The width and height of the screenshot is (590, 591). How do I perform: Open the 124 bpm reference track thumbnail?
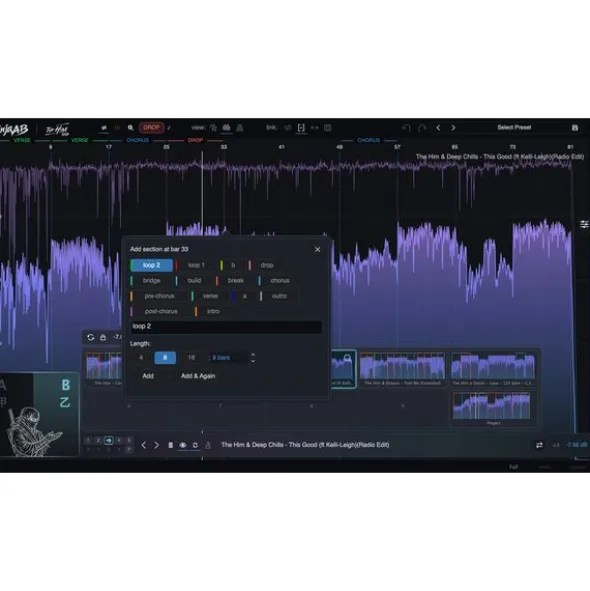[x=493, y=368]
